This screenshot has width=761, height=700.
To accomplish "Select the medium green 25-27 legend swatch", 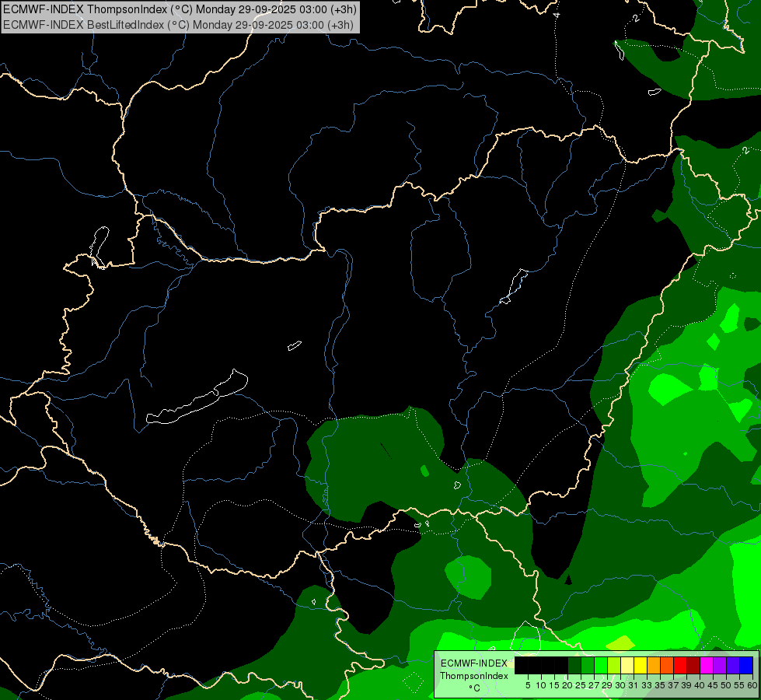I will pyautogui.click(x=587, y=665).
